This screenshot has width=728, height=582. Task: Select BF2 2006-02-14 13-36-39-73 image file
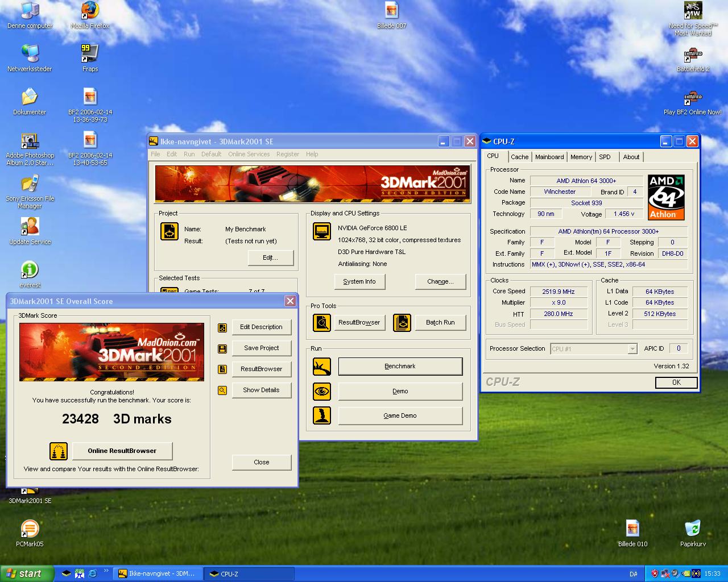point(90,105)
